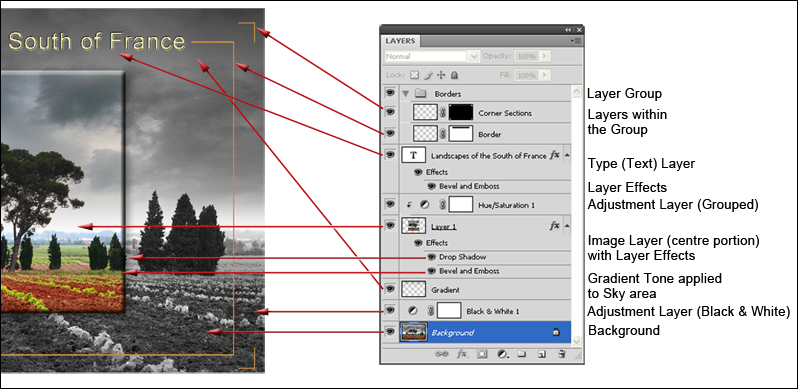The width and height of the screenshot is (798, 389).
Task: Open the Layers panel options menu
Action: (x=577, y=40)
